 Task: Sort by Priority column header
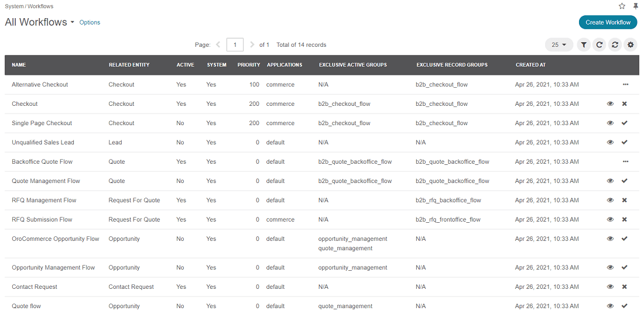(x=248, y=65)
